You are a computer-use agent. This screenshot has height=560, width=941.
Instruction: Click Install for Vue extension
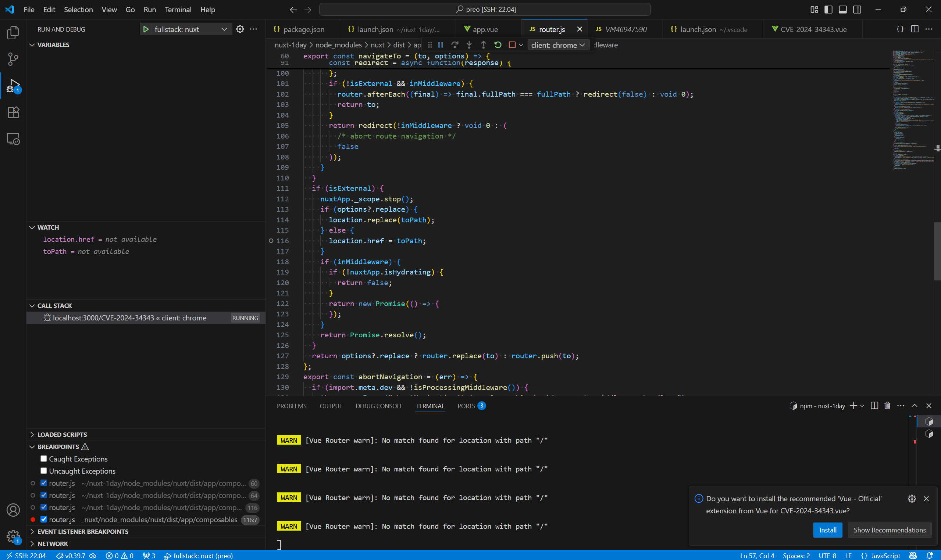tap(827, 530)
